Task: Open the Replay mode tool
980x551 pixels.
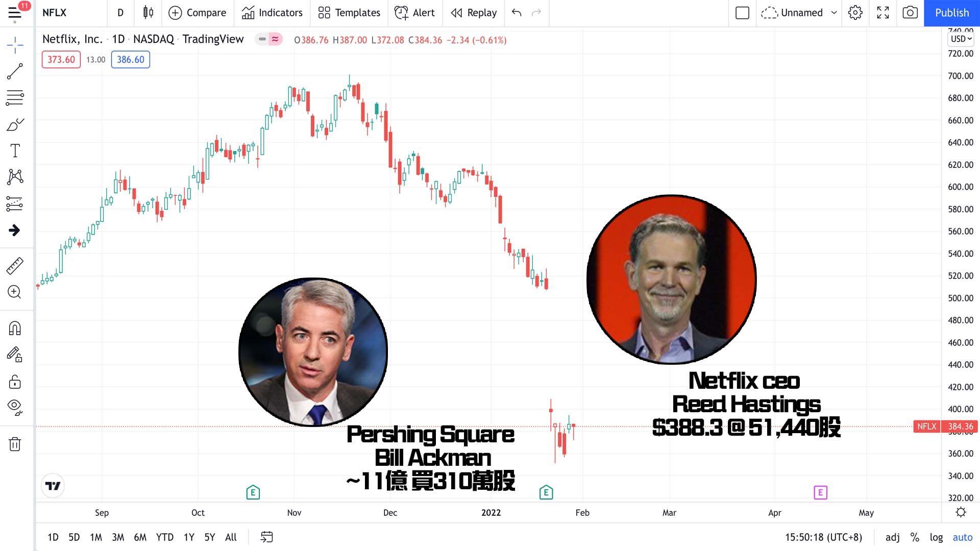Action: tap(474, 12)
